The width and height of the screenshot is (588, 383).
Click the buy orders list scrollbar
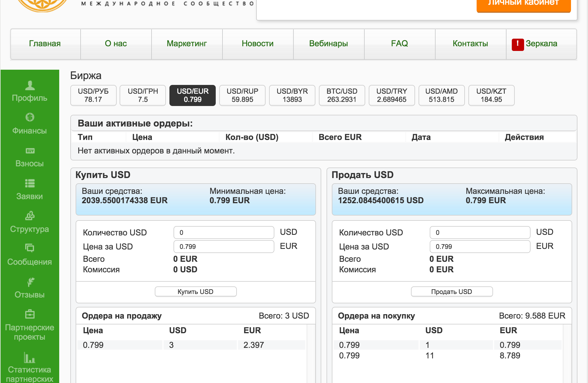coord(567,354)
